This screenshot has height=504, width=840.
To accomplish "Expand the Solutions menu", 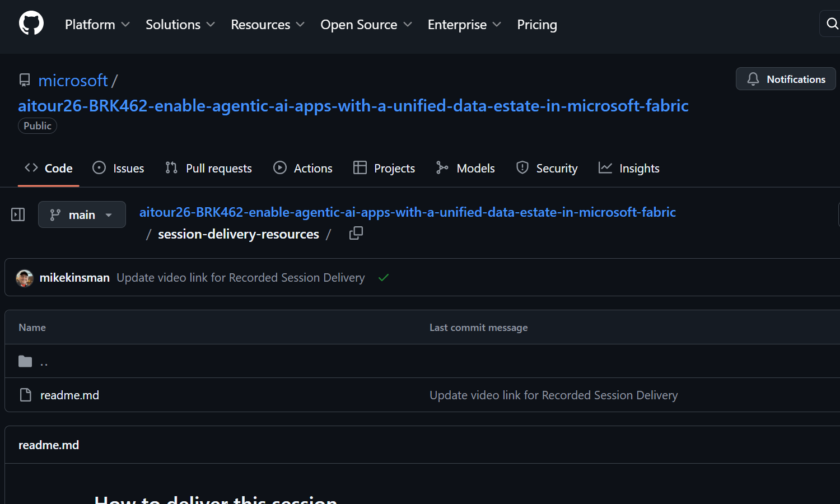I will click(x=180, y=25).
